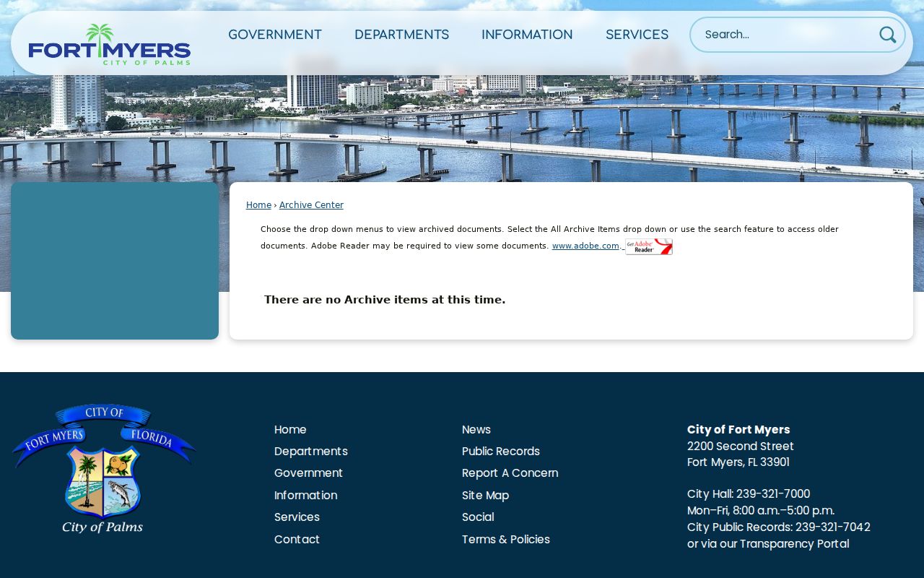Open footer Home link
This screenshot has height=578, width=924.
click(290, 429)
